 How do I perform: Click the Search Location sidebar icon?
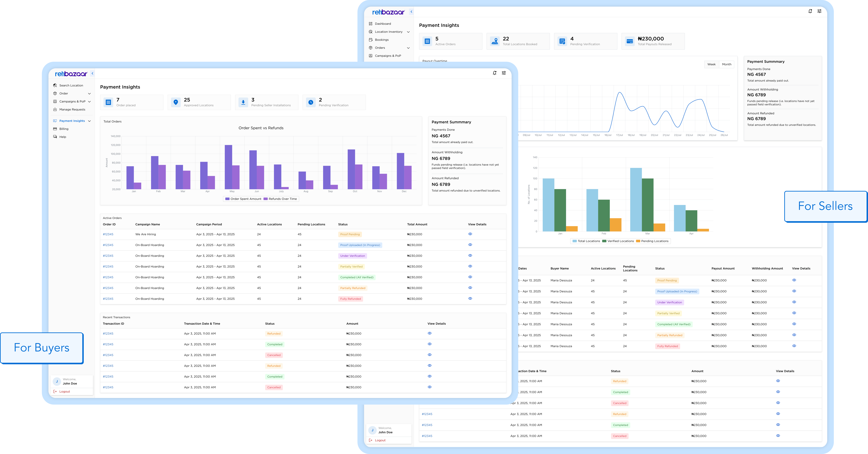click(55, 86)
